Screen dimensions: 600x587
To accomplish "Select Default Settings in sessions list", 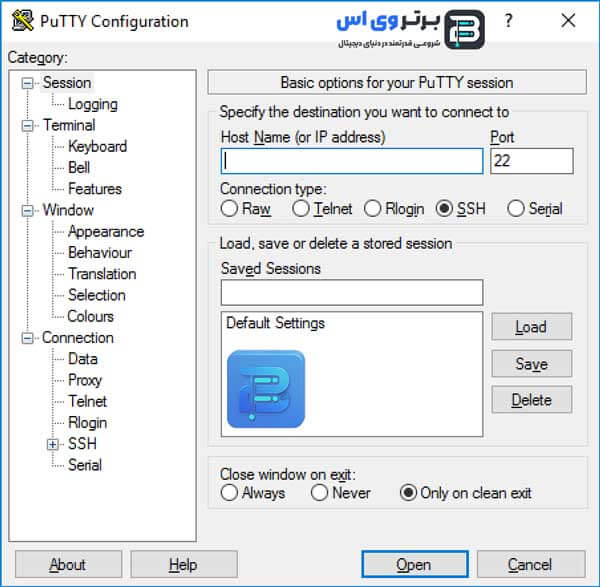I will click(x=276, y=323).
